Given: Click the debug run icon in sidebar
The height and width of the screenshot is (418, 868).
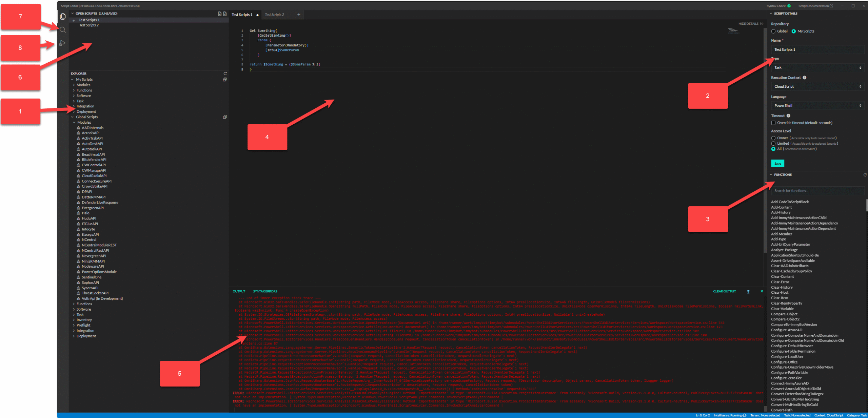Looking at the screenshot, I should [x=62, y=43].
